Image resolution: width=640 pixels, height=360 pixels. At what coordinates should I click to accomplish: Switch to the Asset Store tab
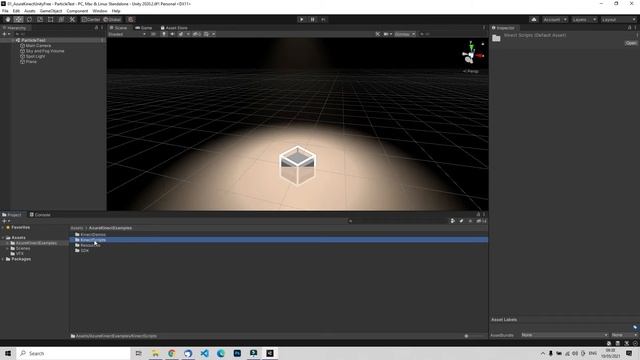coord(174,28)
